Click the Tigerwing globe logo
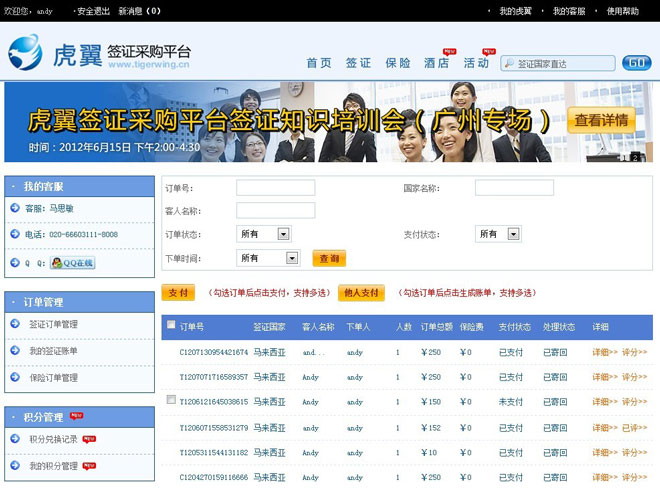Screen dimensions: 660x489 25,53
